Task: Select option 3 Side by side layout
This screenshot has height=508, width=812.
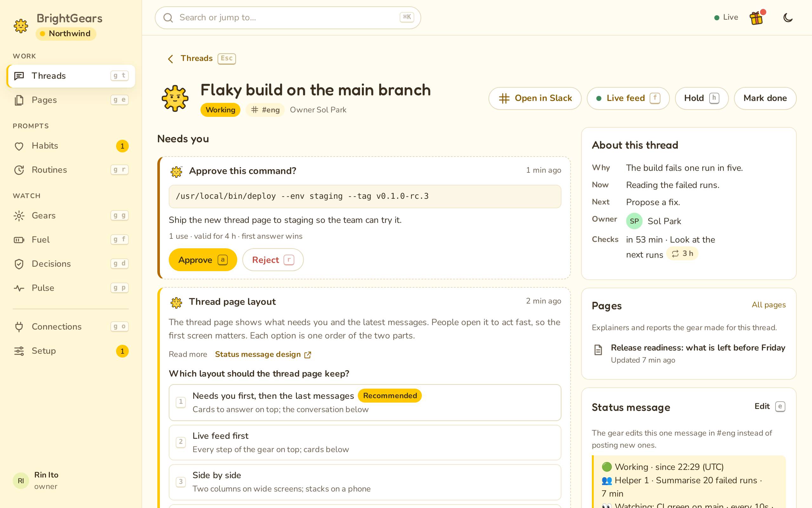Action: tap(365, 482)
